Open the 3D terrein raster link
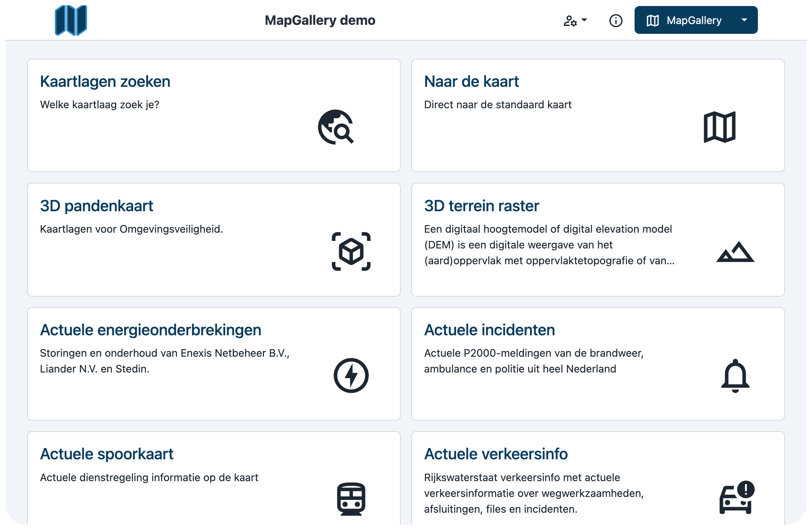The image size is (812, 530). (482, 206)
